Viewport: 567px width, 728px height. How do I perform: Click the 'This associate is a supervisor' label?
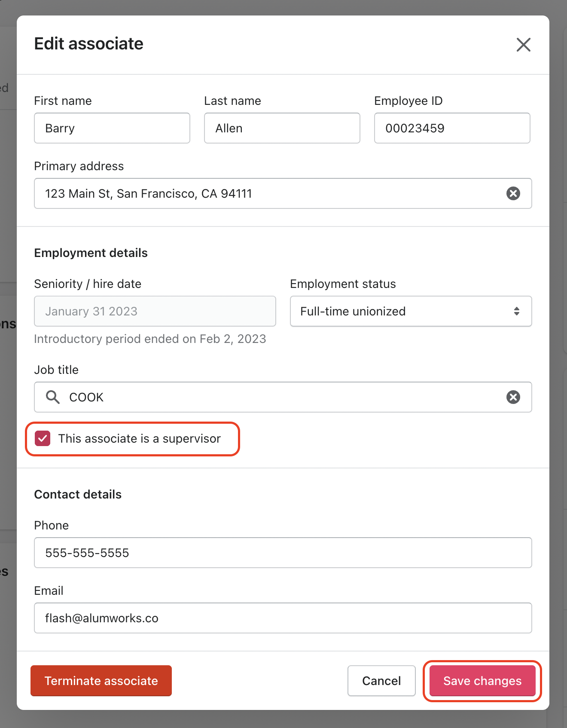click(x=139, y=438)
